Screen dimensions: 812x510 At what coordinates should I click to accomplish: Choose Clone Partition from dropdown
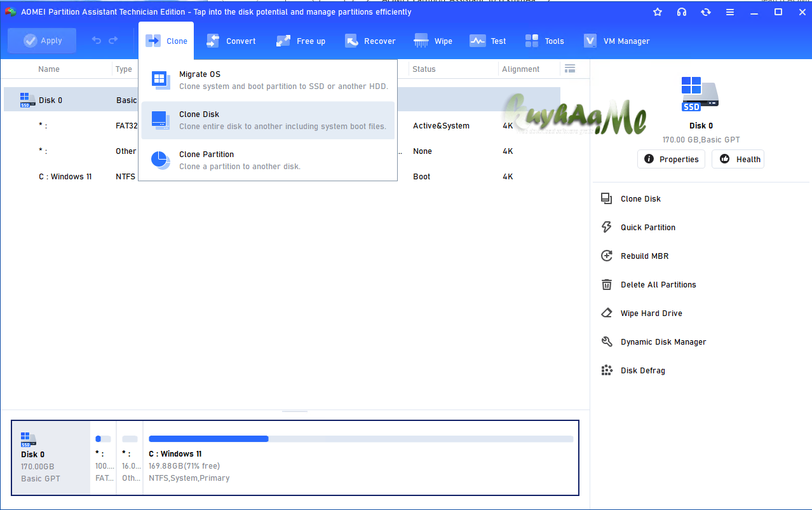[268, 160]
